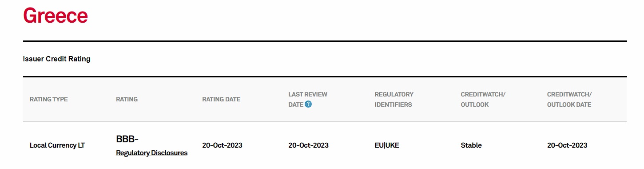Screen dimensions: 644x169
Task: Select the Issuer Credit Rating heading
Action: [x=56, y=59]
